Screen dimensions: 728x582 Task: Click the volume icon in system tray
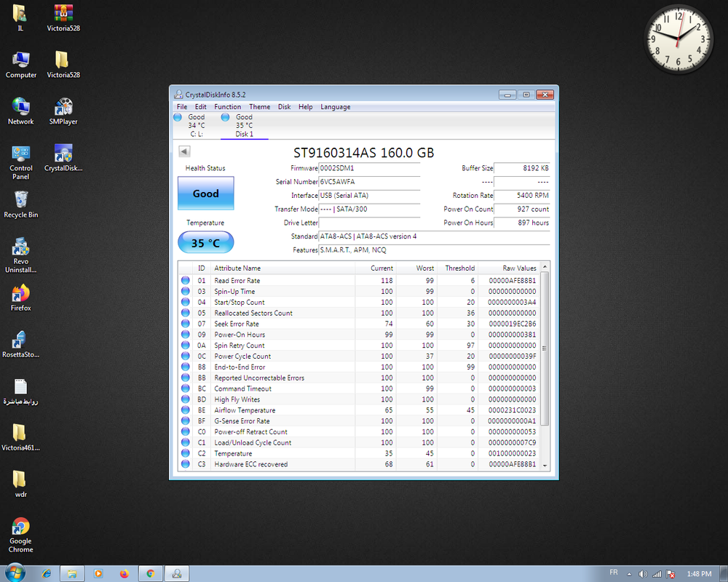pyautogui.click(x=643, y=574)
